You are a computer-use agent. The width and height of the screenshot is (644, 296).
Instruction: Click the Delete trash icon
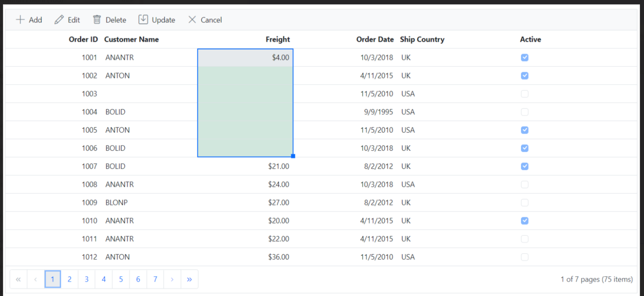[x=97, y=20]
